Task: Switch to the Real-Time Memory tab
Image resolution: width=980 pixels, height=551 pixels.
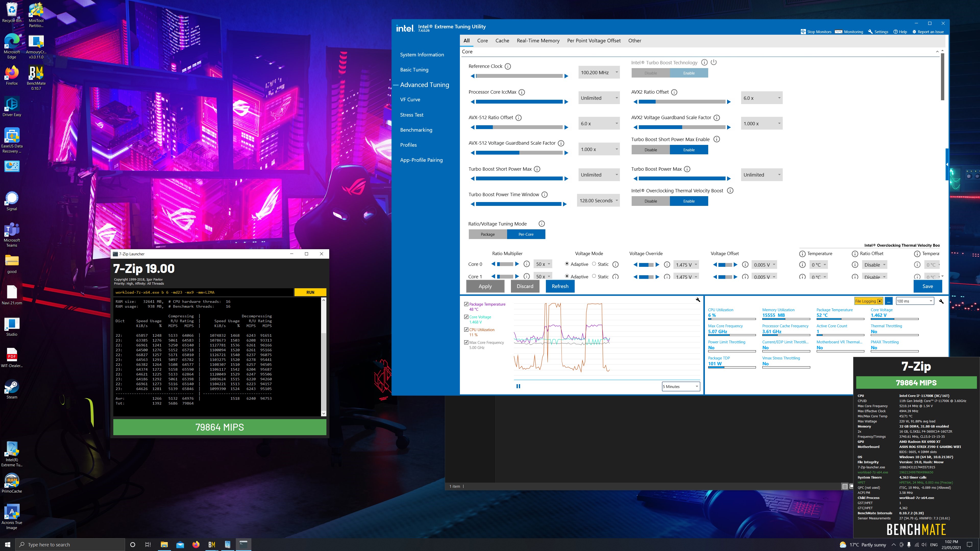Action: [538, 41]
